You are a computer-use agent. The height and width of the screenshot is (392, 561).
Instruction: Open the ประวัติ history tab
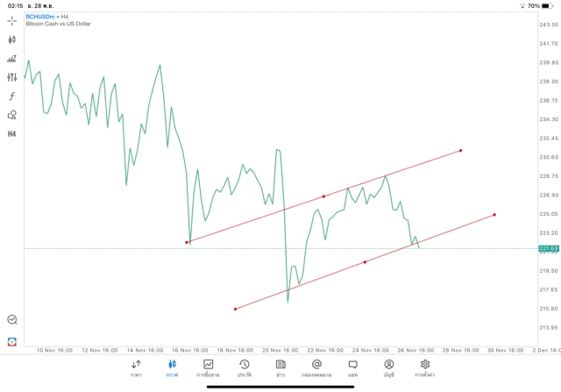[245, 367]
